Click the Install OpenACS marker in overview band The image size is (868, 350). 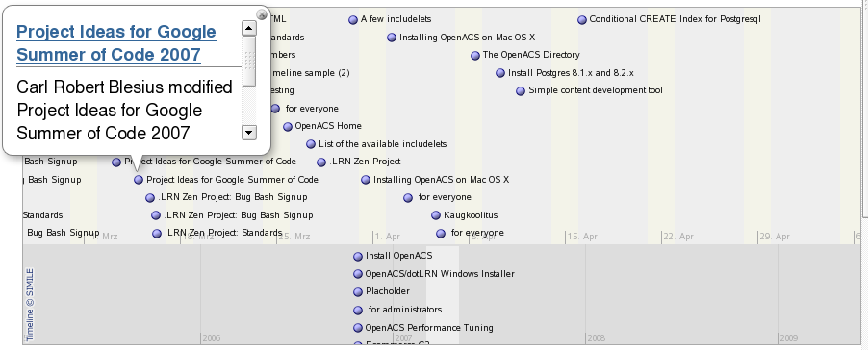pyautogui.click(x=358, y=257)
